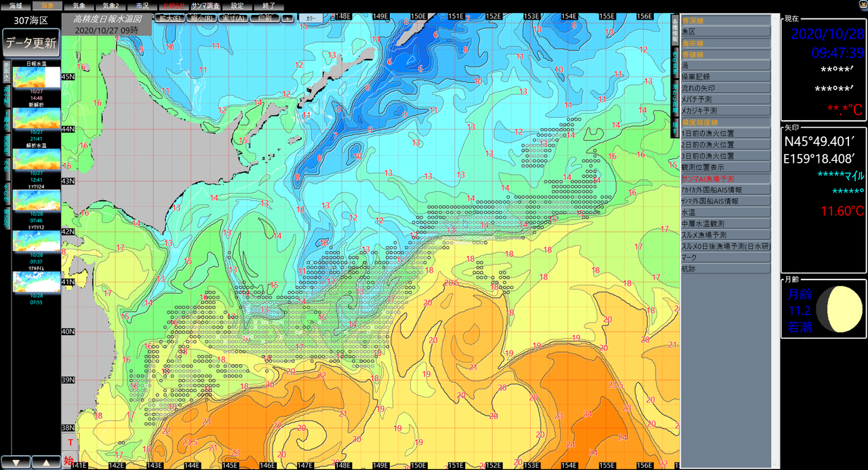Switch to the サンマ調査 tab
This screenshot has height=470, width=868.
coord(204,5)
